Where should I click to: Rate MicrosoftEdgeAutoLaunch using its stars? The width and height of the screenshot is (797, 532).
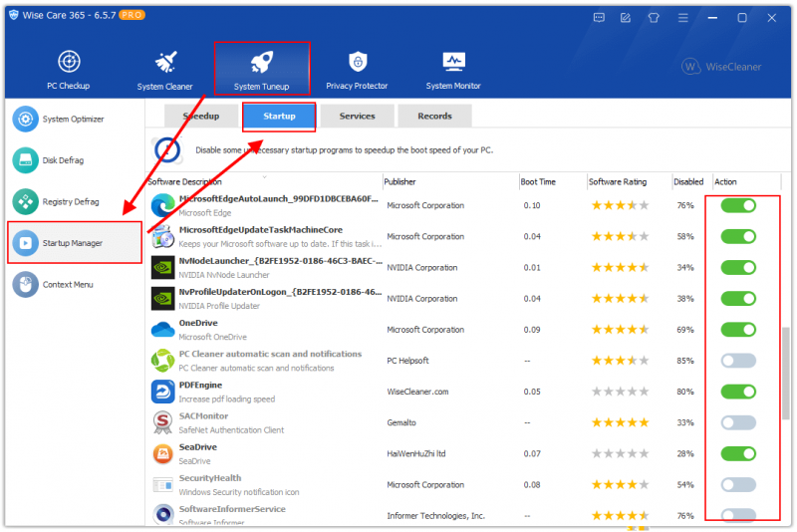620,205
